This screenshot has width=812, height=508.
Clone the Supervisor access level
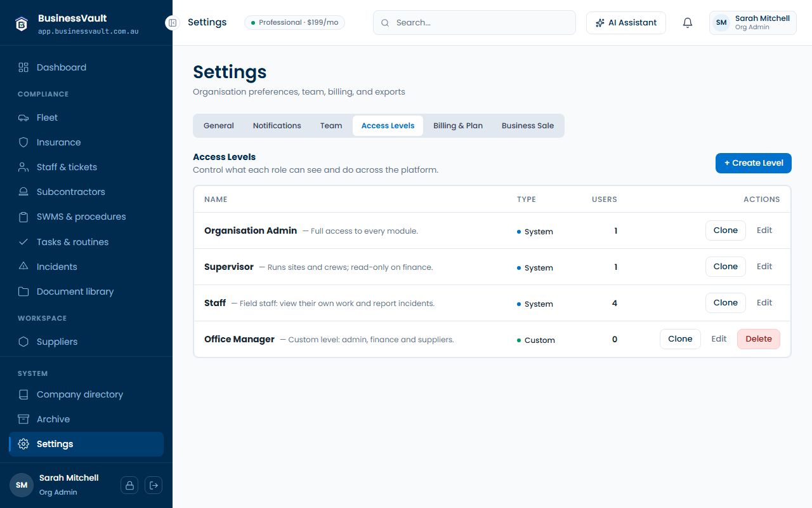click(x=726, y=267)
